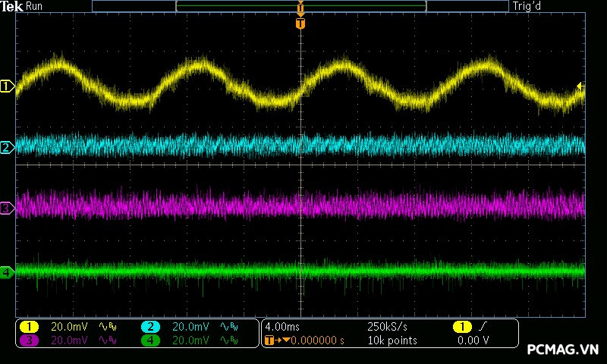Select the cyan channel 2 badge
This screenshot has width=607, height=364.
coord(150,327)
